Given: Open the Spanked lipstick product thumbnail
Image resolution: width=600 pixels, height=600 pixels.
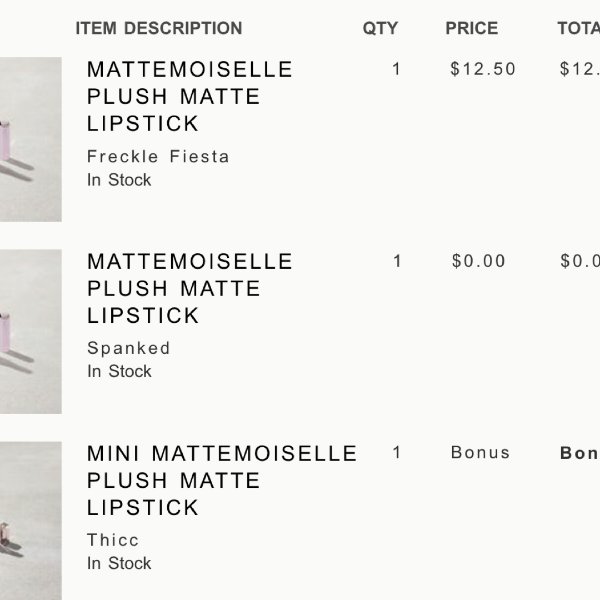Looking at the screenshot, I should tap(31, 331).
